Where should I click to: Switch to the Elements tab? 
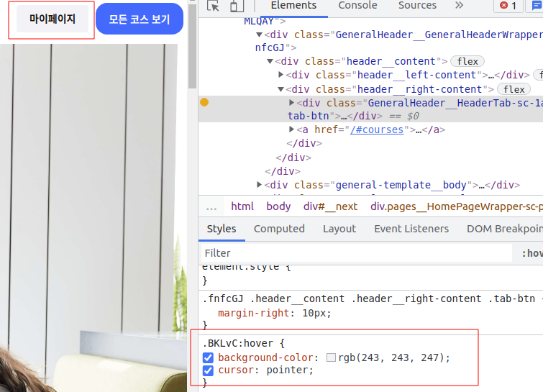(293, 5)
